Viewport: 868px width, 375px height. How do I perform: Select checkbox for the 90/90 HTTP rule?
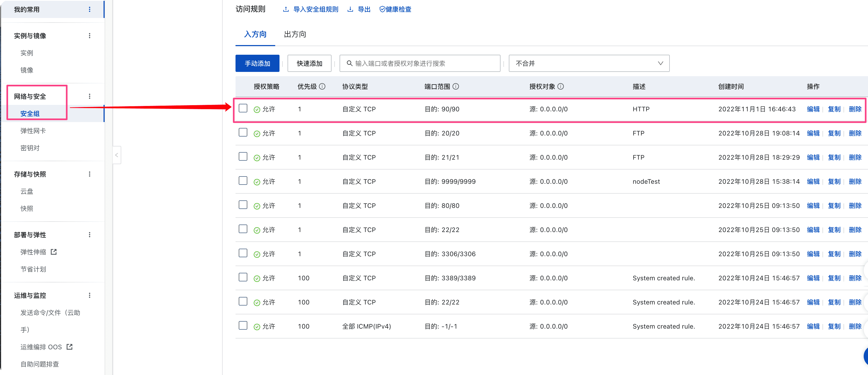(243, 108)
